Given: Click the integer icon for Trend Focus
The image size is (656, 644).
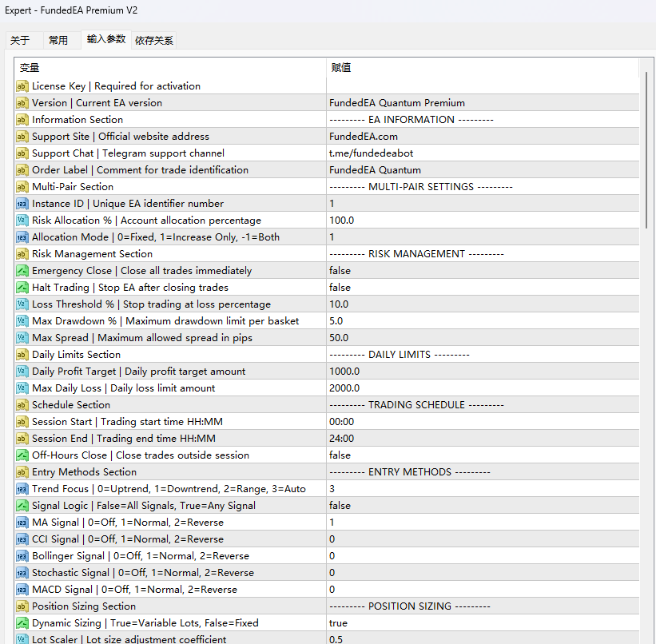Looking at the screenshot, I should 22,489.
